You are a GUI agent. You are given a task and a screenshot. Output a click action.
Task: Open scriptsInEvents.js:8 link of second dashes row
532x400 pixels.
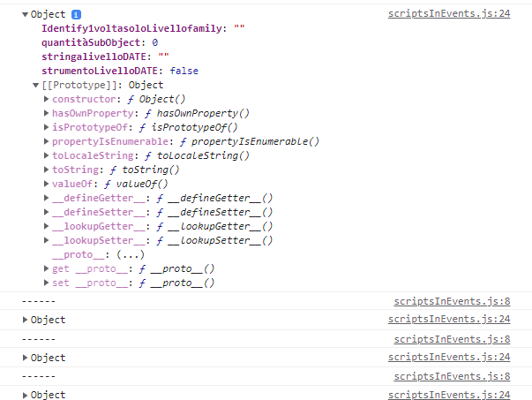click(452, 339)
